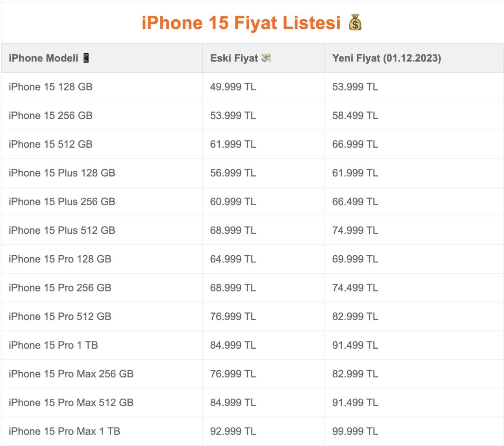Select the iPhone Modeli column header

click(43, 58)
